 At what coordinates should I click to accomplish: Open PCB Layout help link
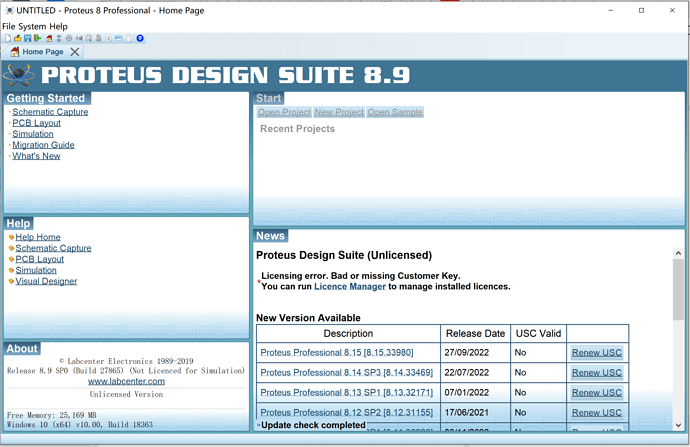pos(40,259)
